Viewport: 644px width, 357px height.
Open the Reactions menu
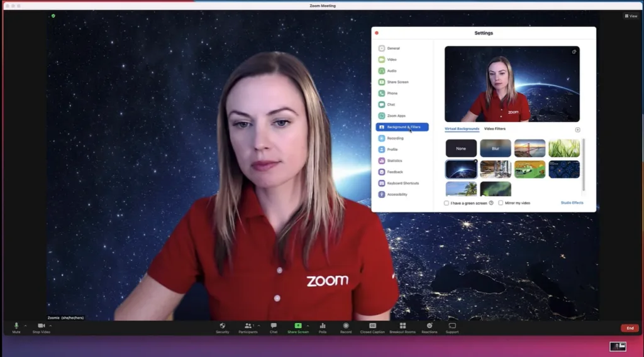point(429,328)
